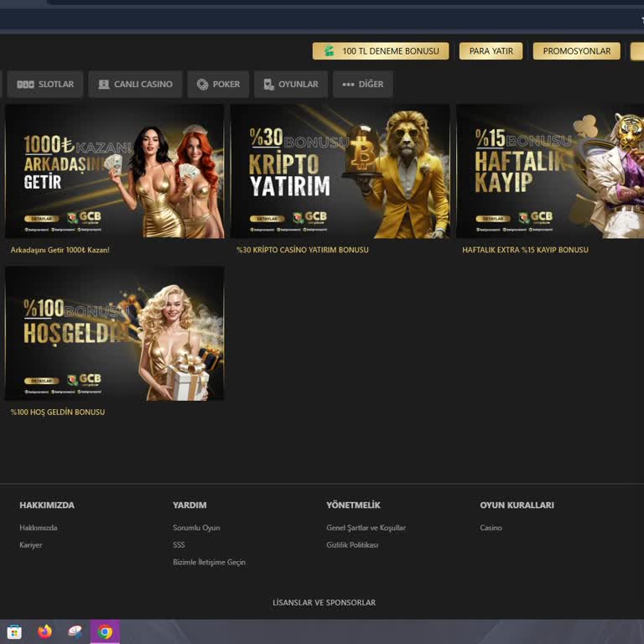
Task: Click the Arkadaşını Getir 1000₺ Kazan! title
Action: point(60,250)
